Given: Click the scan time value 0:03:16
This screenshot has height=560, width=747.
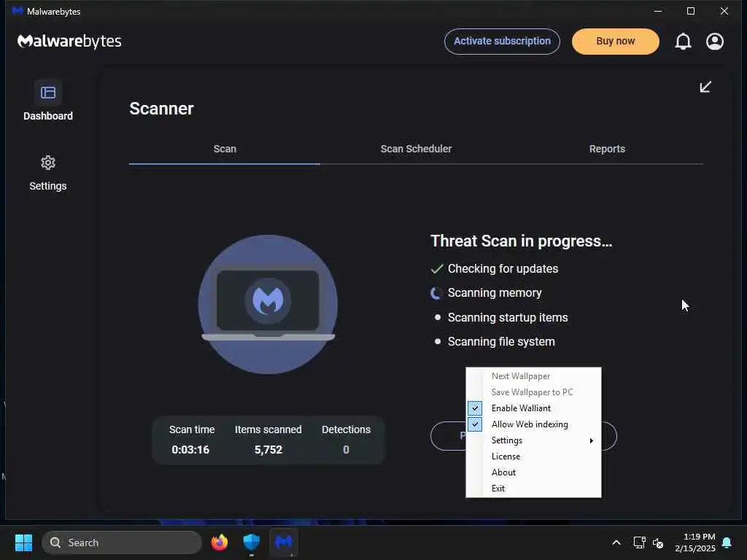Looking at the screenshot, I should pyautogui.click(x=190, y=450).
